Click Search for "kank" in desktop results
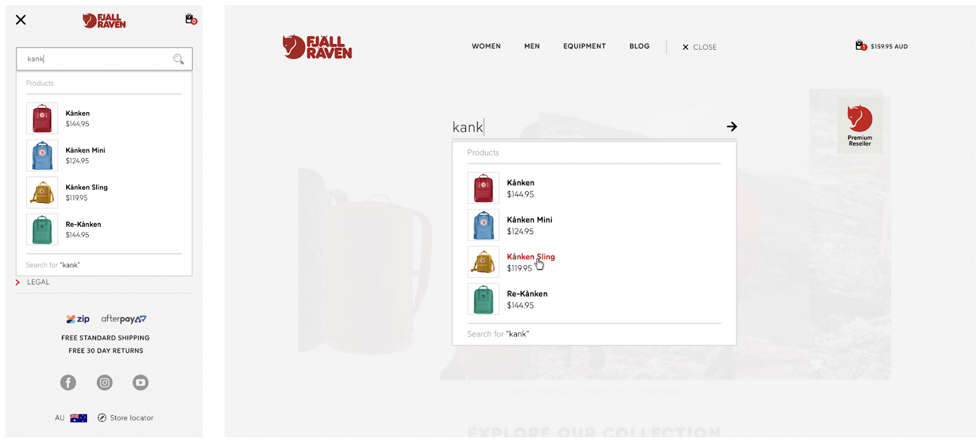Image resolution: width=980 pixels, height=442 pixels. click(498, 334)
